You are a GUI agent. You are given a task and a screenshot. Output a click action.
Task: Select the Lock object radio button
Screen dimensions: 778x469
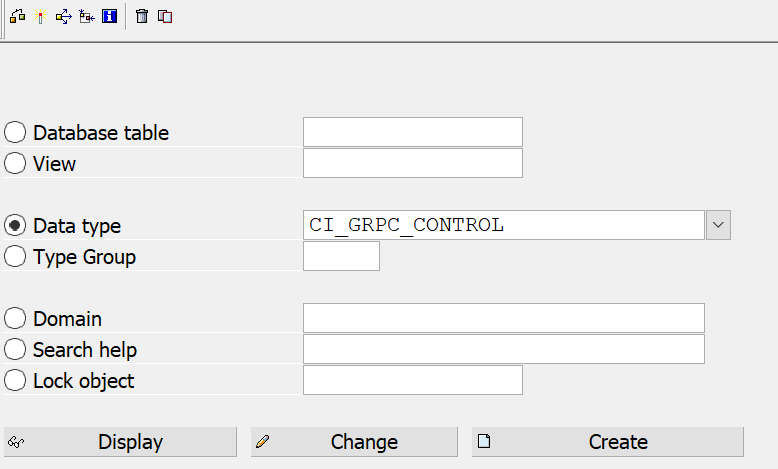15,381
